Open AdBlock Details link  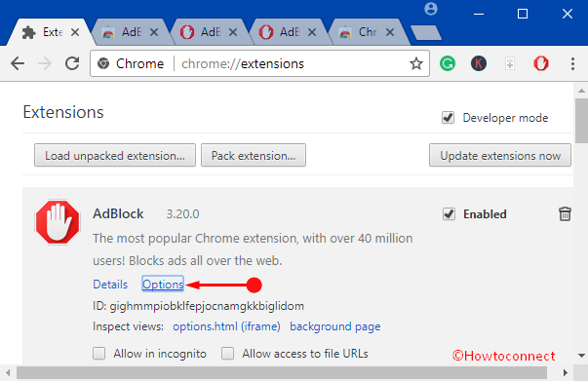point(110,285)
